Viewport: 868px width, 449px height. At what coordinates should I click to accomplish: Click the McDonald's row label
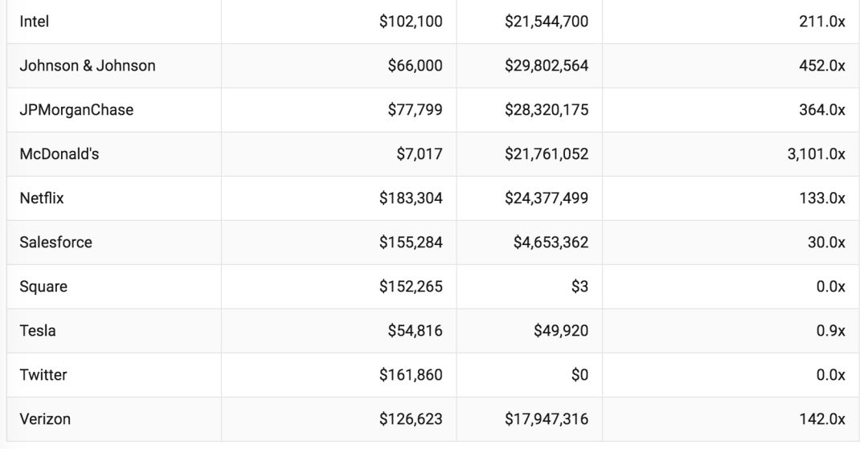[x=59, y=154]
